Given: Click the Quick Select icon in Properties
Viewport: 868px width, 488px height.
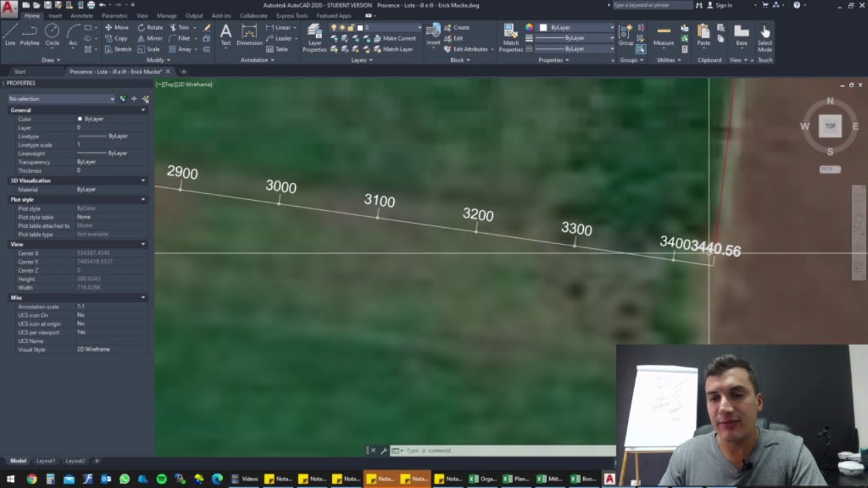Looking at the screenshot, I should pyautogui.click(x=145, y=99).
